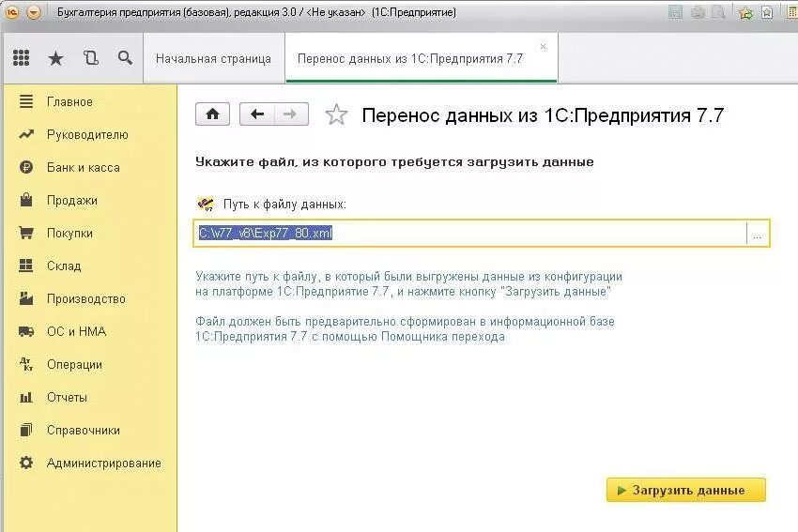The width and height of the screenshot is (798, 532).
Task: Click the print icon in the title bar
Action: 698,12
